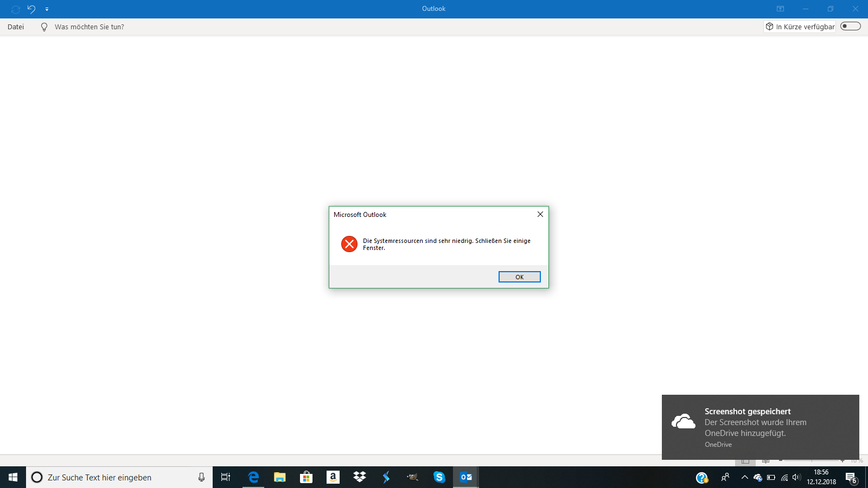This screenshot has height=488, width=868.
Task: Click the Outlook taskbar icon
Action: pos(466,477)
